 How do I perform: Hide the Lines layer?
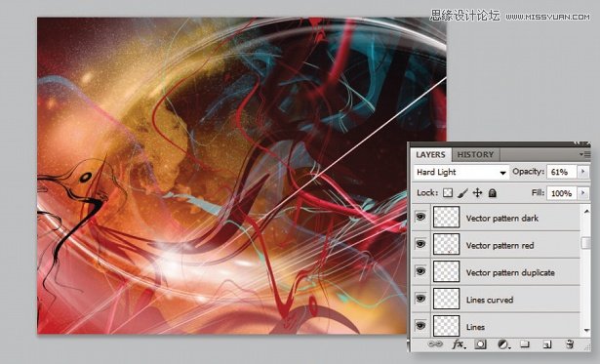[x=420, y=325]
